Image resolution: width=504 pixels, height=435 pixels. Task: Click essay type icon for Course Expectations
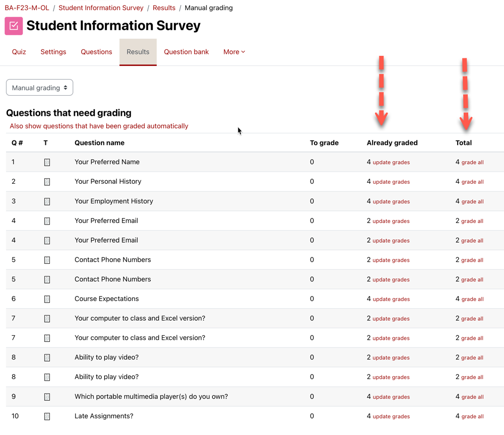[47, 299]
